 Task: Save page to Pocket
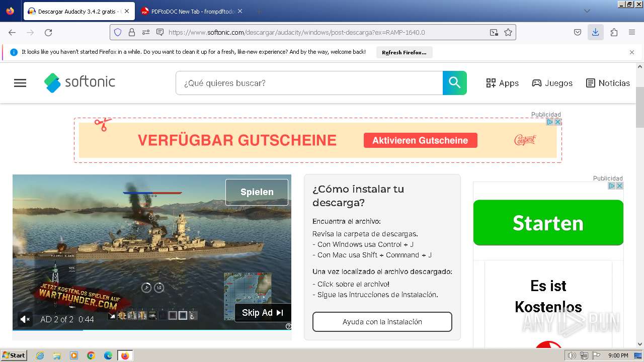(578, 32)
